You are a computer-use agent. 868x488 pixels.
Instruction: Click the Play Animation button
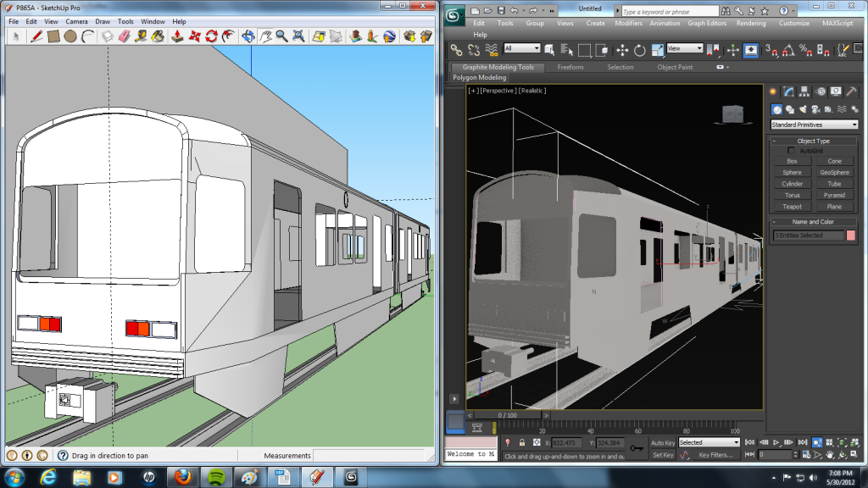(776, 442)
